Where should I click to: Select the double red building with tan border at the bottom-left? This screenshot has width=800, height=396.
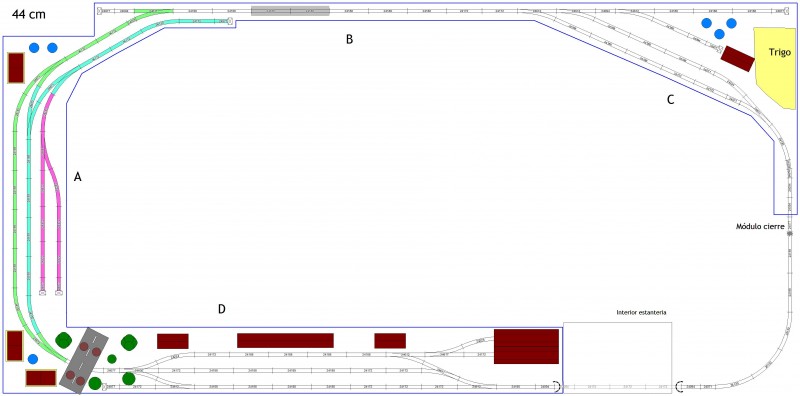[41, 378]
